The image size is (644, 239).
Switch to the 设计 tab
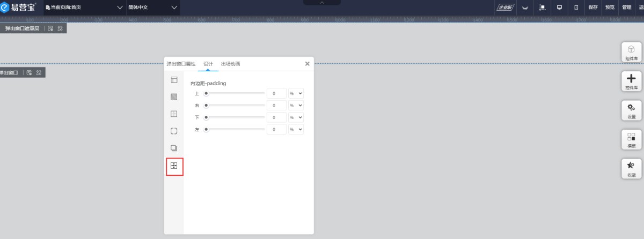point(208,64)
